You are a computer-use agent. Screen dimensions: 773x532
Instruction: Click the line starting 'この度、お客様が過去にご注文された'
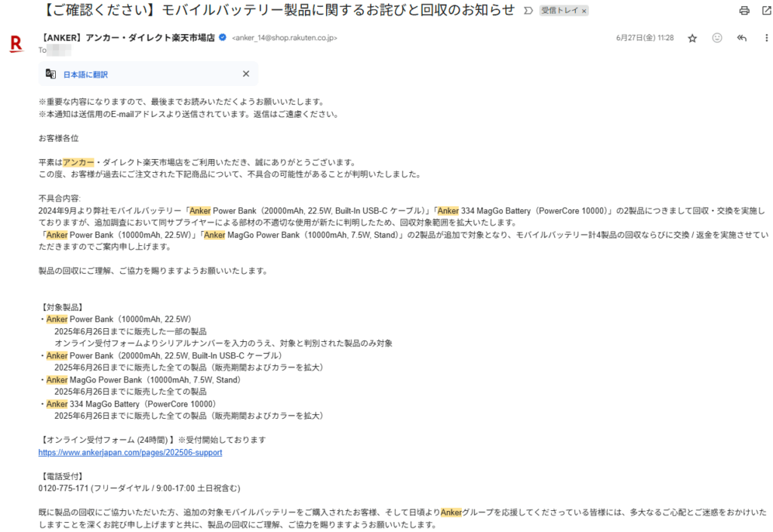click(x=229, y=174)
